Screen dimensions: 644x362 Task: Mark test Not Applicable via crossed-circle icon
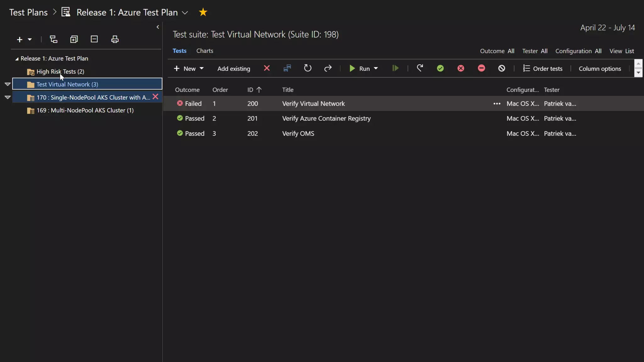[502, 69]
